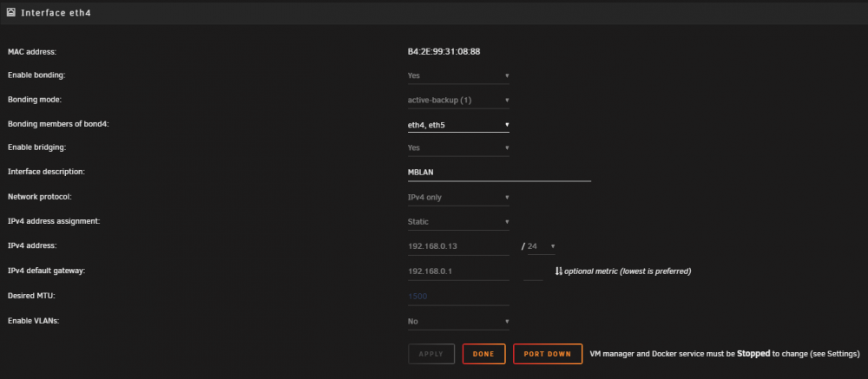Click the "Enable VLANs:" label
The width and height of the screenshot is (868, 379).
coord(33,320)
